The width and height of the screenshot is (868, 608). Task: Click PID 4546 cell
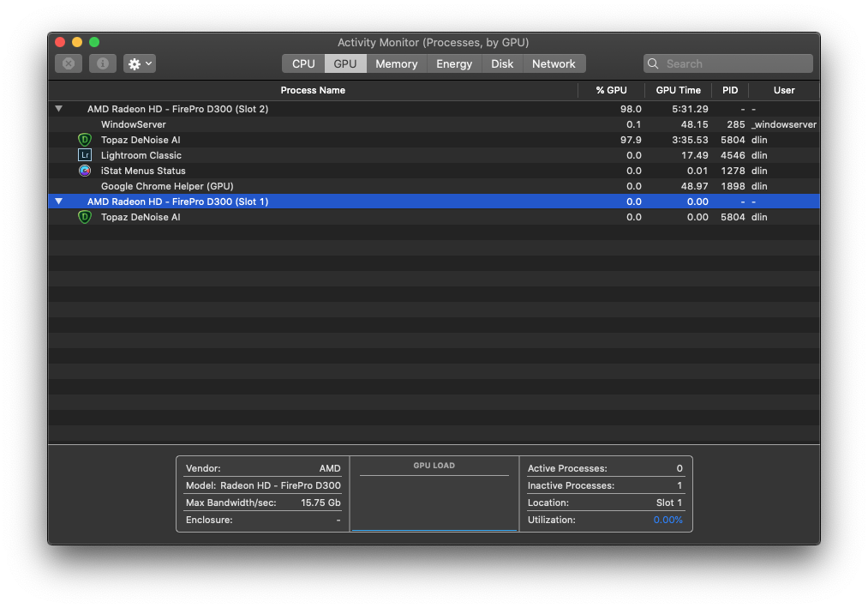pyautogui.click(x=733, y=156)
